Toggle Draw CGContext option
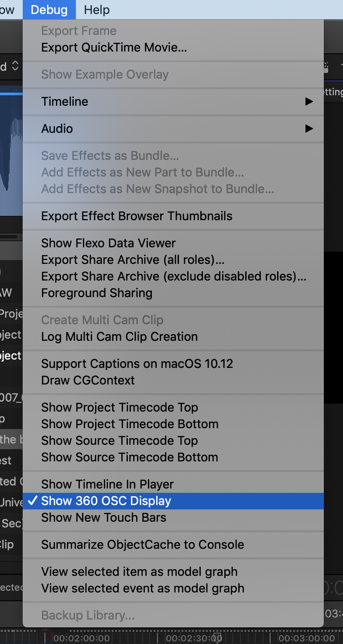 [88, 380]
